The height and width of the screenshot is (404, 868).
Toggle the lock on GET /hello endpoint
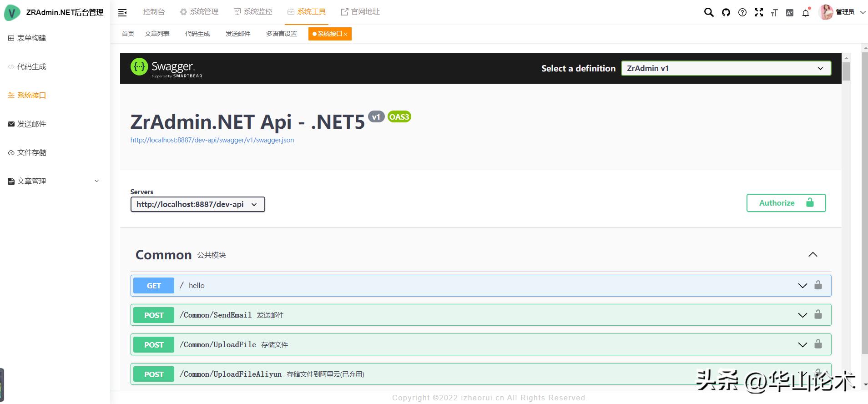point(818,285)
